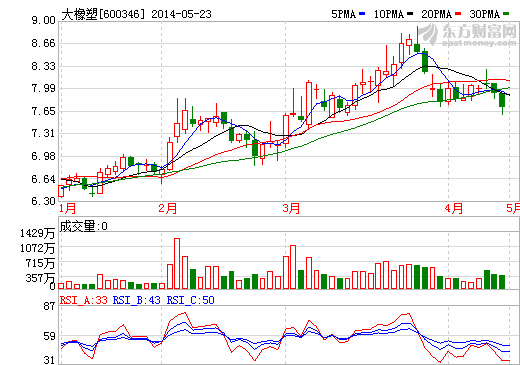Click the 31 RSI axis label
The image size is (520, 365).
pyautogui.click(x=49, y=360)
